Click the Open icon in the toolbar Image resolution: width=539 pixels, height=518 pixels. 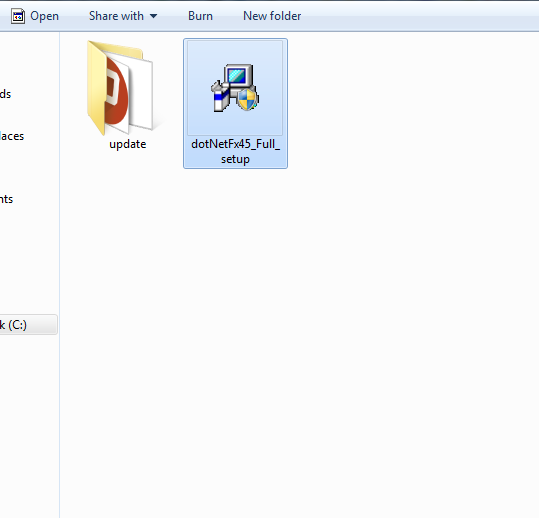[x=18, y=16]
